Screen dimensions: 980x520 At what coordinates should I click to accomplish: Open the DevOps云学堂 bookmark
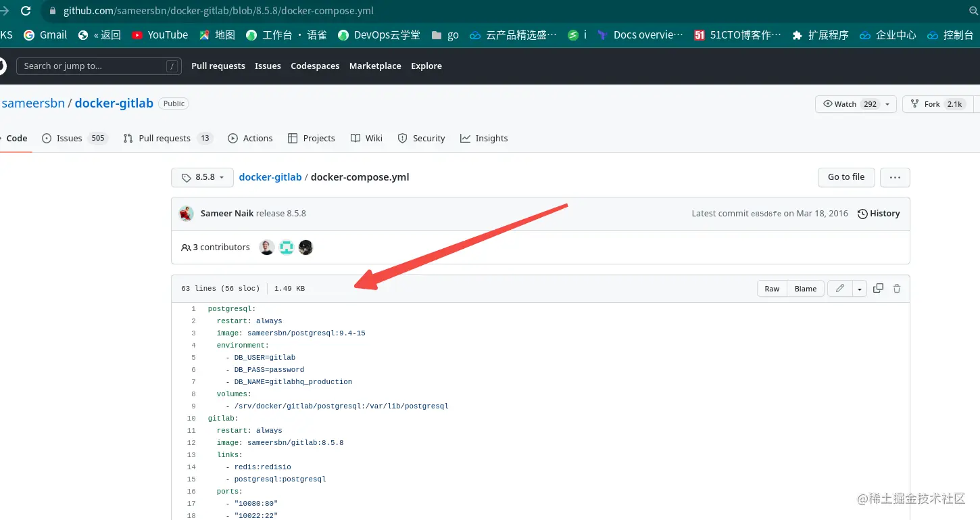[x=379, y=35]
